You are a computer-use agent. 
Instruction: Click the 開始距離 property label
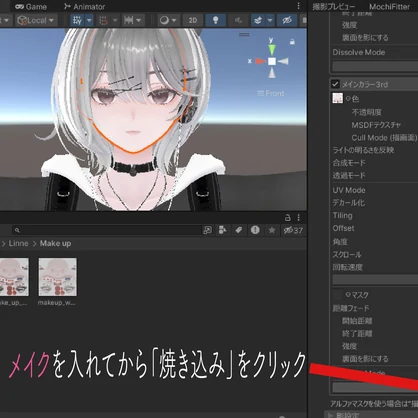coord(357,321)
